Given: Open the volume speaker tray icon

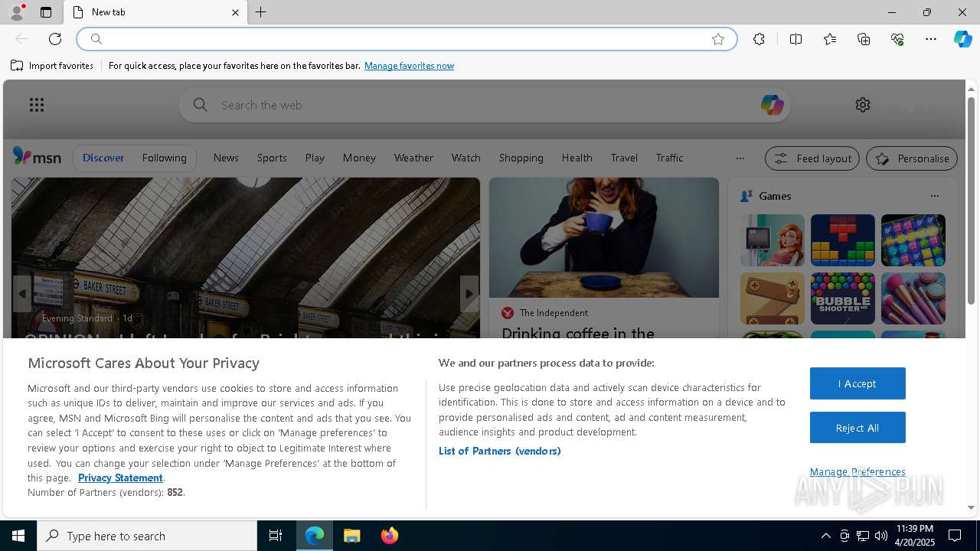Looking at the screenshot, I should click(x=880, y=536).
